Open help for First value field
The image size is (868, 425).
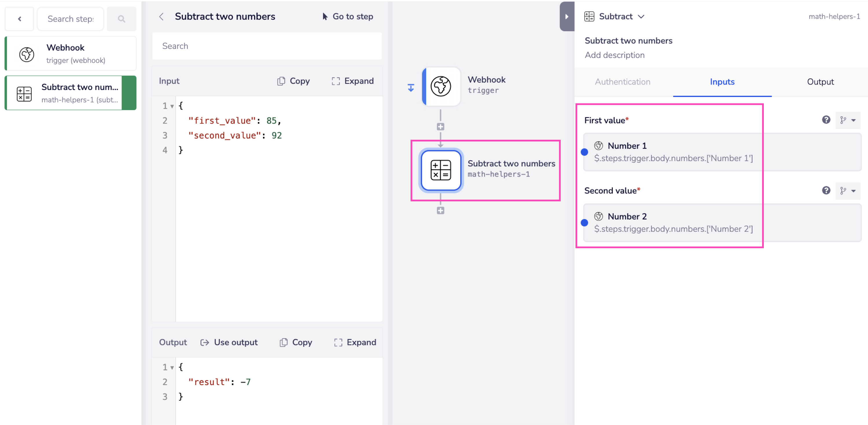826,120
